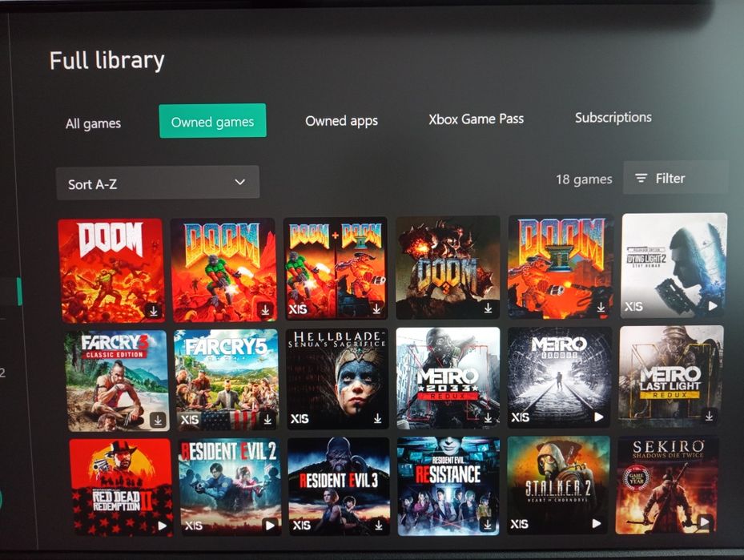Click download icon on Far Cry 3 tile
The width and height of the screenshot is (744, 560).
tap(158, 420)
